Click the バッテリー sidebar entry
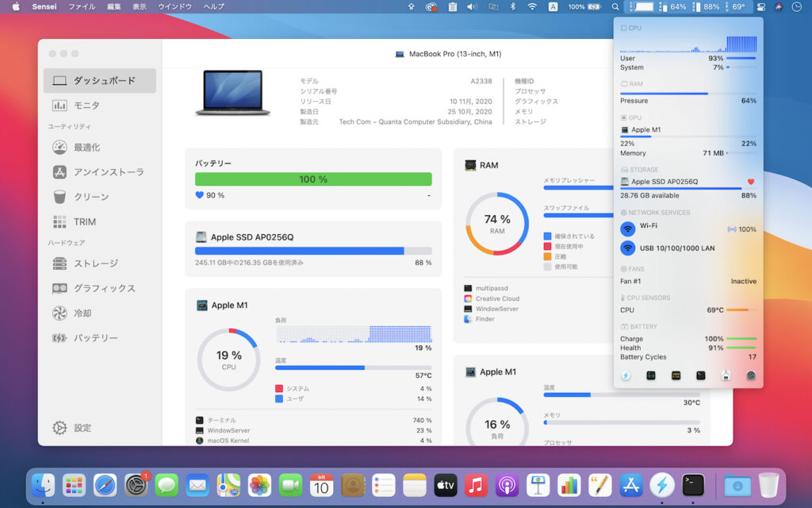The width and height of the screenshot is (812, 508). point(95,338)
